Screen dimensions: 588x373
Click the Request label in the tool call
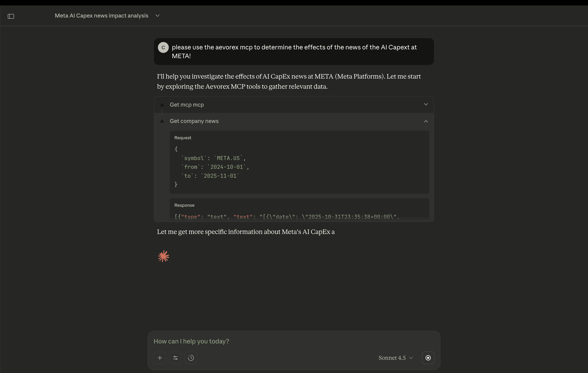click(x=183, y=138)
